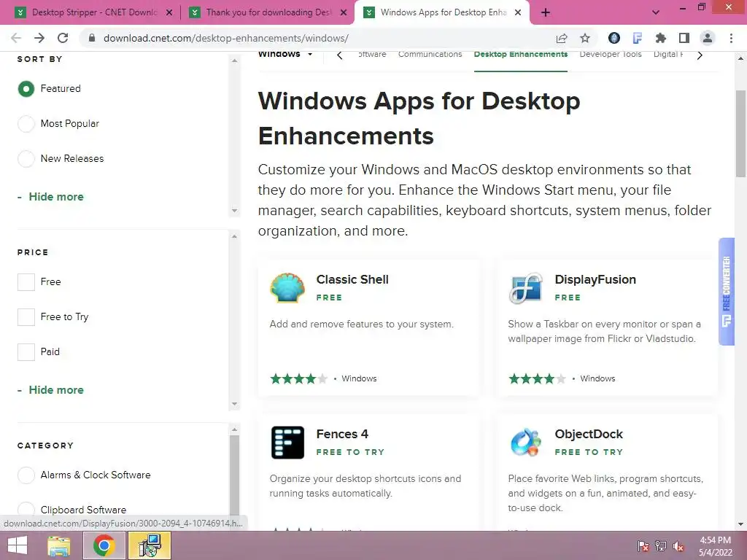Click the Fences 4 app icon
This screenshot has width=747, height=560.
tap(287, 443)
